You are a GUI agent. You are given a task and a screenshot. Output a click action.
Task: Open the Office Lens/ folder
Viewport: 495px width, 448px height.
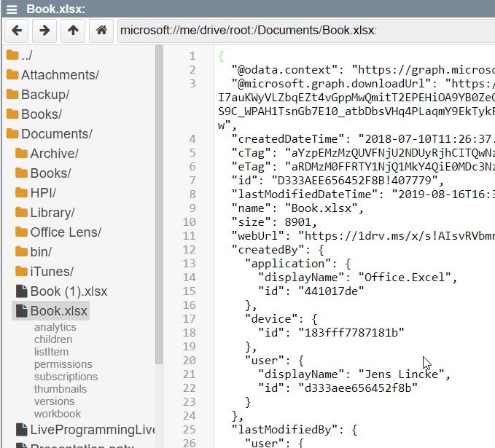point(66,232)
